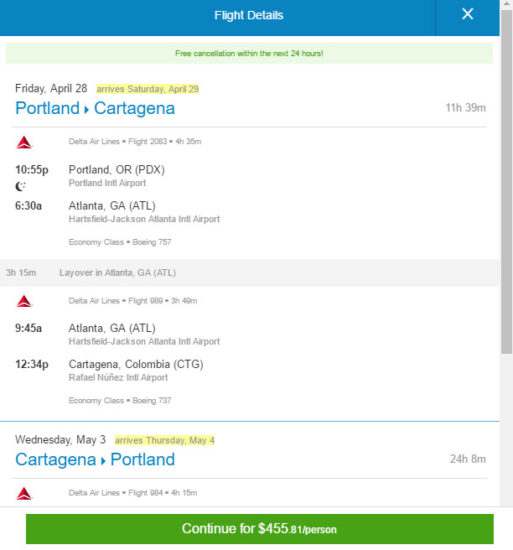Click the scrollbar up arrow
This screenshot has height=550, width=513.
(x=506, y=4)
